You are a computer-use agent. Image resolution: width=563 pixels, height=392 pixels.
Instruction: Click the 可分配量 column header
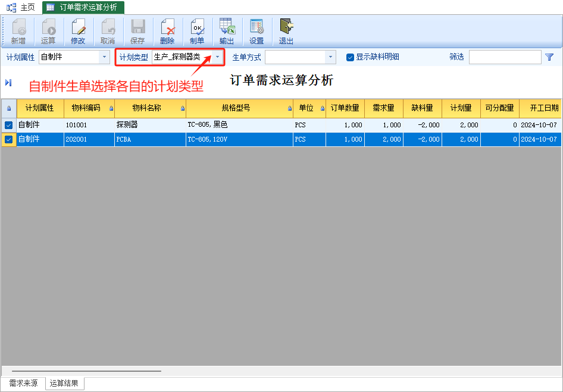pos(500,108)
